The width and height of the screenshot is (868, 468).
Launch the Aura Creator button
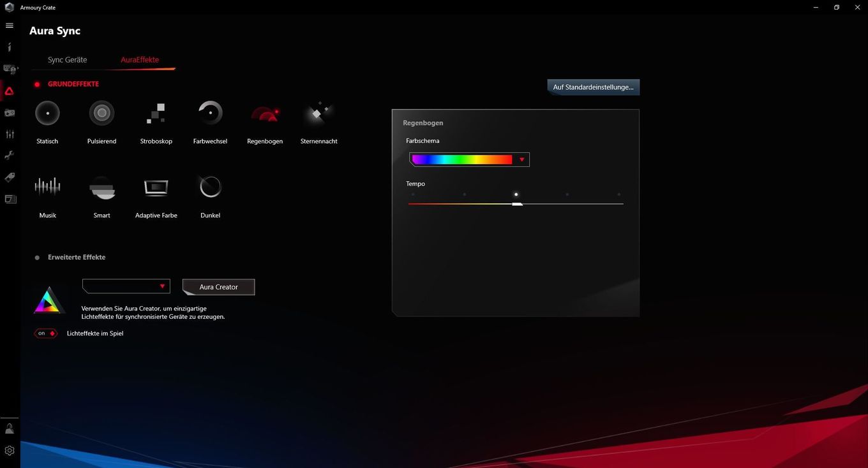point(218,287)
